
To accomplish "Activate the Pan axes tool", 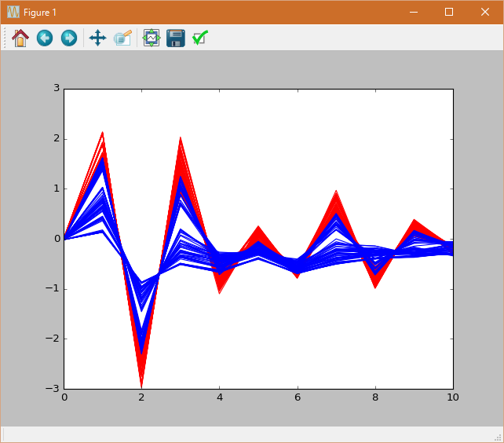I will [97, 38].
